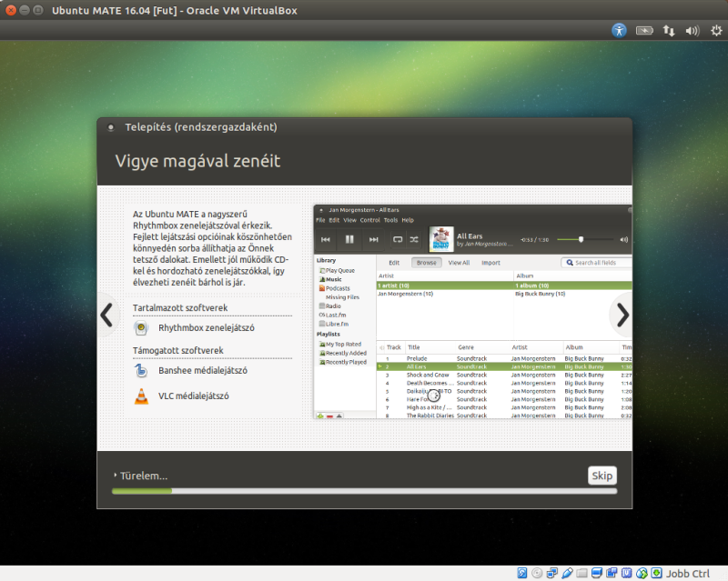Image resolution: width=728 pixels, height=581 pixels.
Task: Open the Tools menu in Rhythmbox
Action: click(x=391, y=220)
